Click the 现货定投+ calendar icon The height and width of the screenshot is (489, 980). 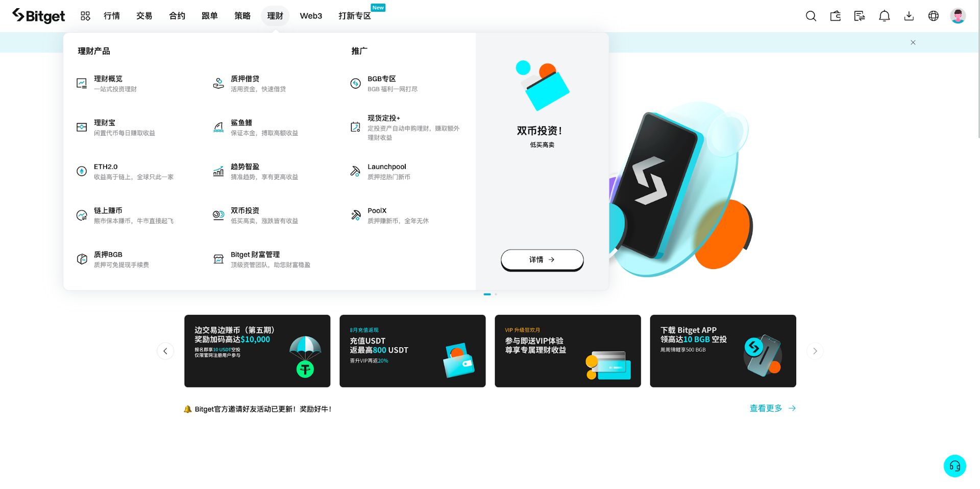(x=355, y=127)
